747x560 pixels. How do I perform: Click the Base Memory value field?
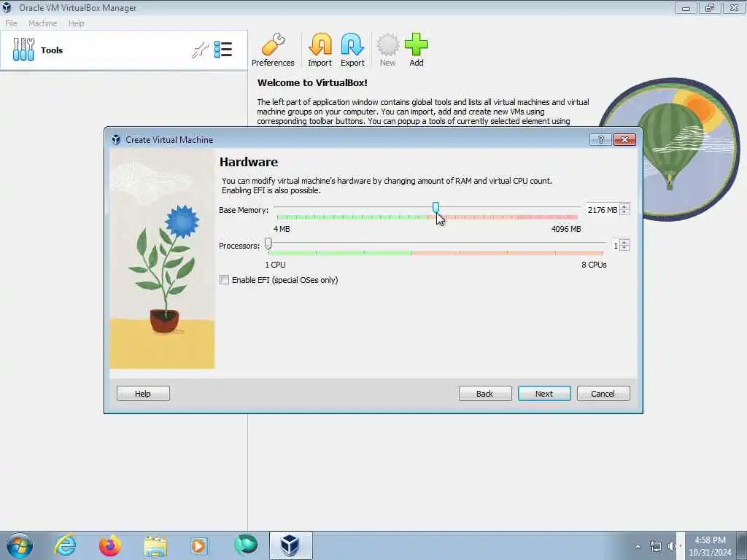pyautogui.click(x=602, y=210)
